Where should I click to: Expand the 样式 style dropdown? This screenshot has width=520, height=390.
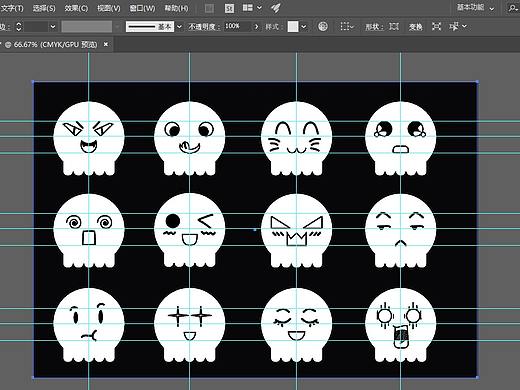pos(304,27)
